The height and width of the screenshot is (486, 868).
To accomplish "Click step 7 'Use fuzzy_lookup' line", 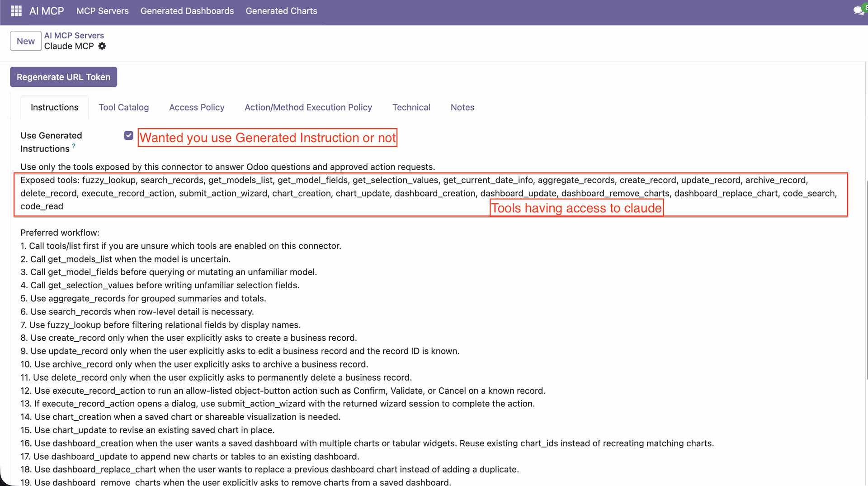I will pos(160,324).
